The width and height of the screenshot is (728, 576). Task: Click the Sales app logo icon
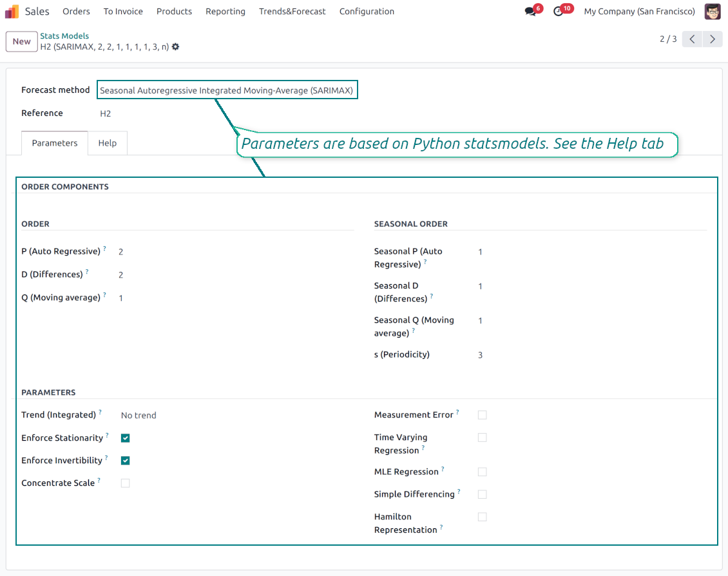click(x=12, y=12)
